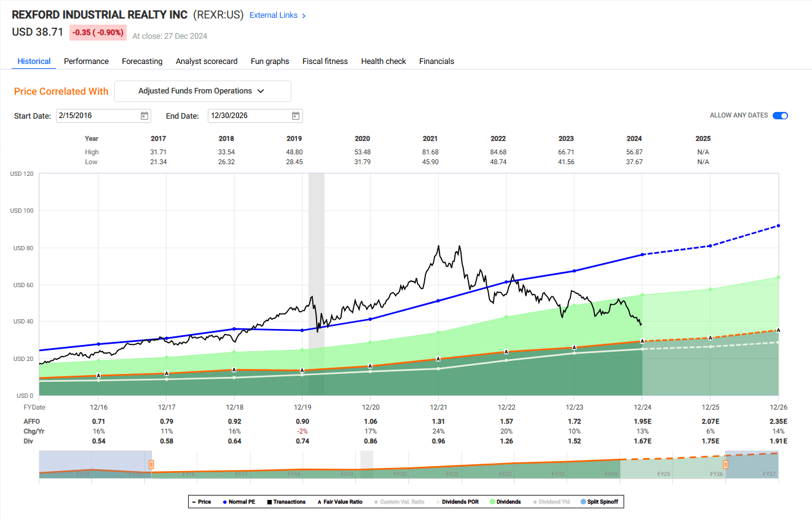Switch to the Performance tab
Viewport: 812px width, 519px height.
[x=86, y=61]
